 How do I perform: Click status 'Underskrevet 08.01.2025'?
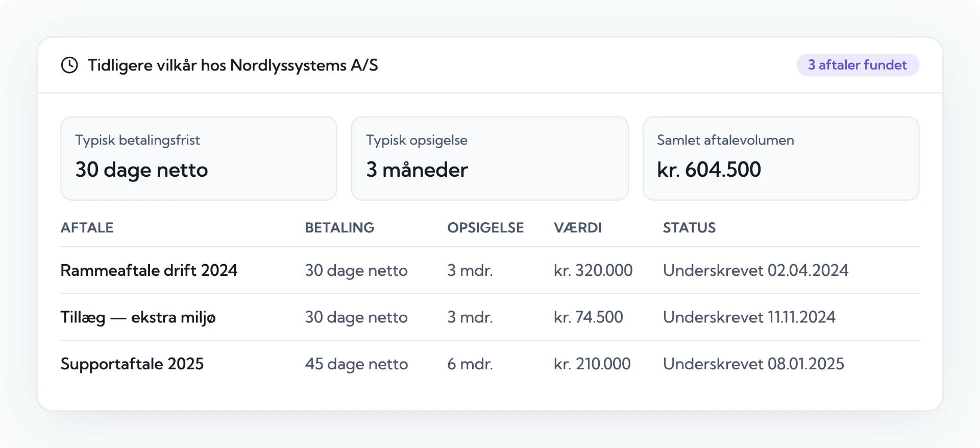click(753, 364)
